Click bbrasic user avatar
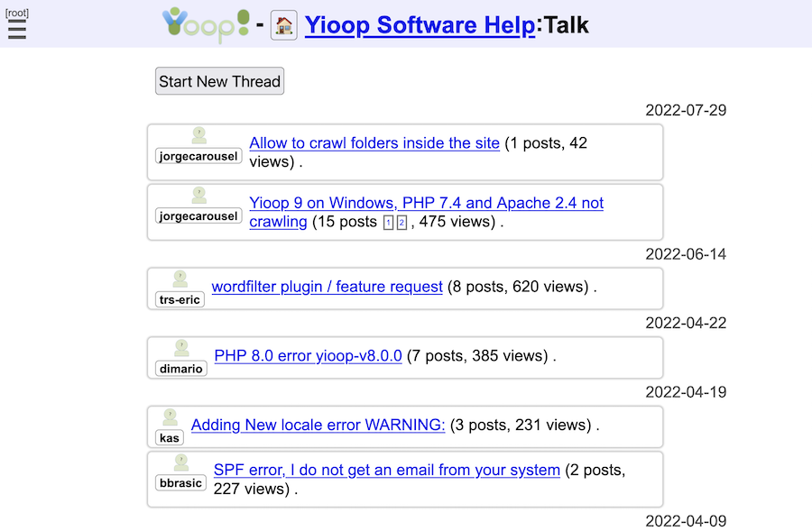The image size is (812, 531). (180, 462)
